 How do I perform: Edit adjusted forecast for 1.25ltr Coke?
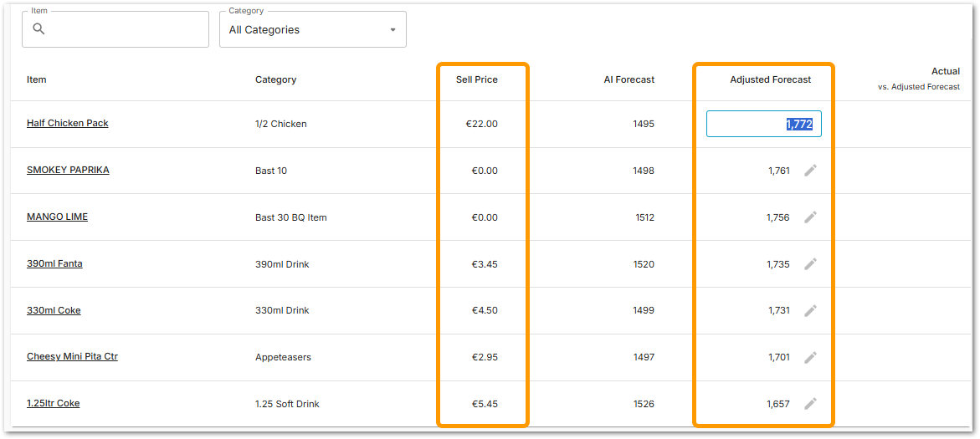pyautogui.click(x=809, y=404)
